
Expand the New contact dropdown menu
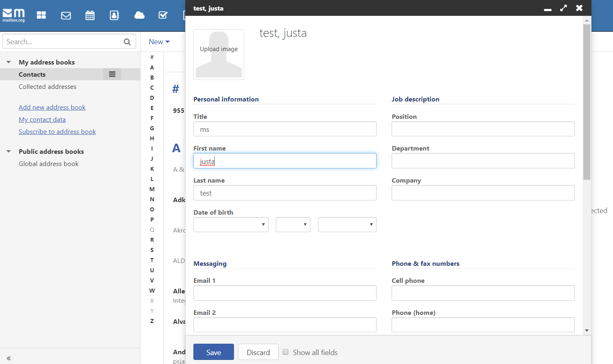tap(159, 42)
